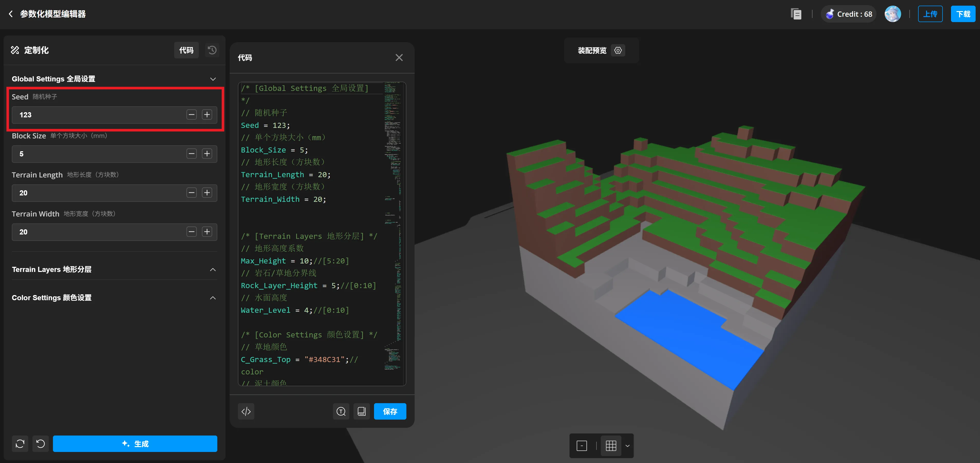Click the circular Q help icon
This screenshot has height=463, width=980.
[x=341, y=411]
